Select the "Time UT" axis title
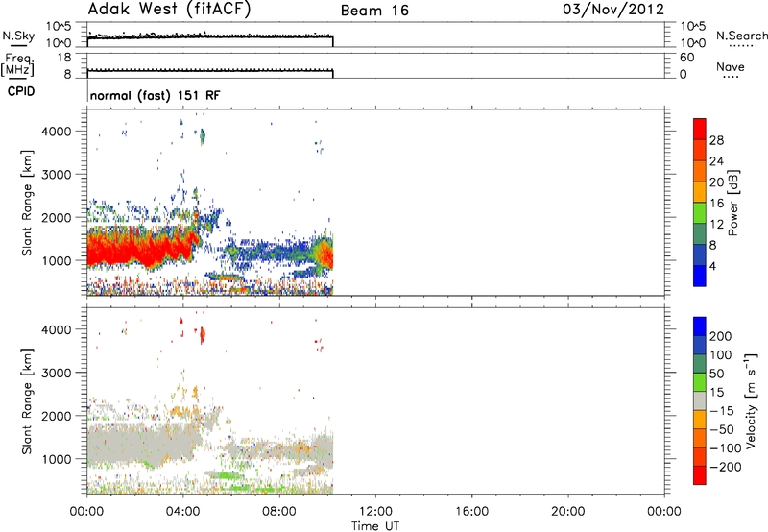 [x=375, y=526]
